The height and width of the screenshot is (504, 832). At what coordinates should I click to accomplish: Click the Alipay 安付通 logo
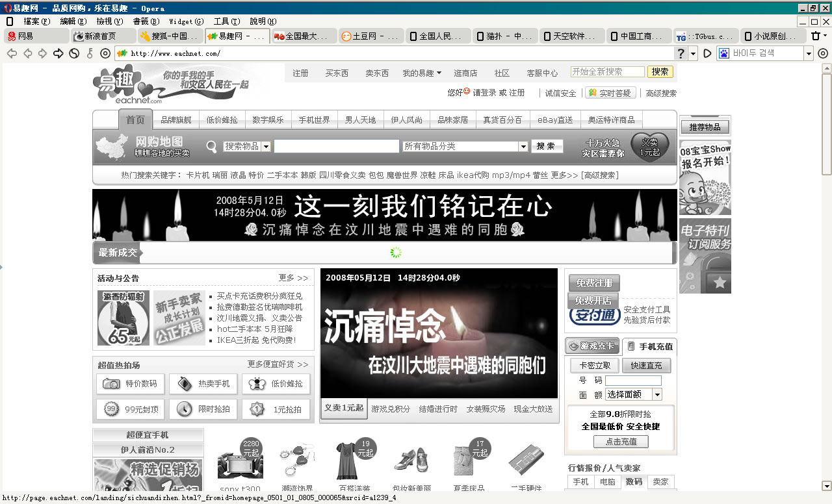pos(594,316)
